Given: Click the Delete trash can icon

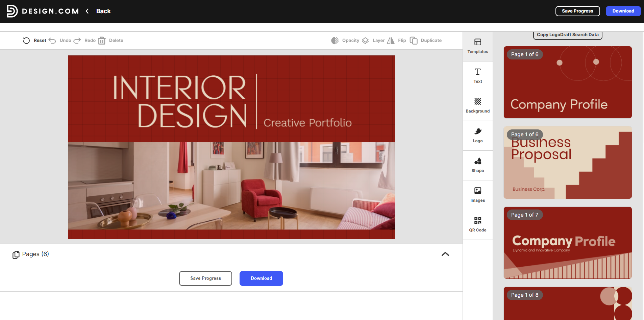Looking at the screenshot, I should [102, 41].
